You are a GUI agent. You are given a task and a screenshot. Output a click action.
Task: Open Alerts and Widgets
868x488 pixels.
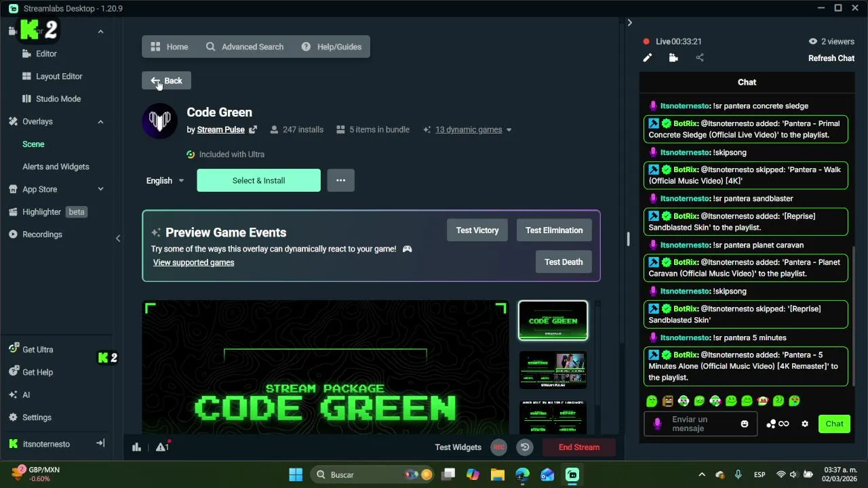[56, 167]
